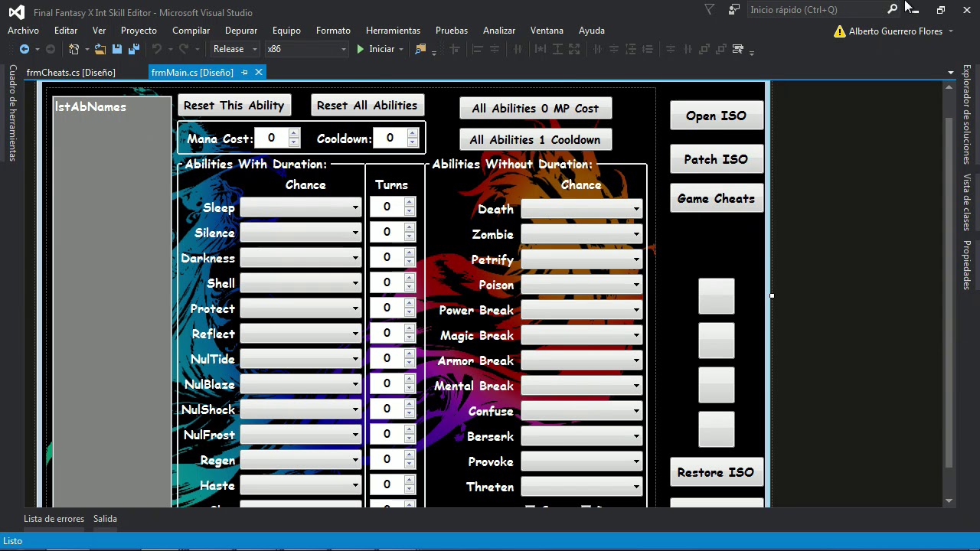Image resolution: width=980 pixels, height=551 pixels.
Task: Switch to the frmCheats.cs [Diseño] tab
Action: (x=70, y=73)
